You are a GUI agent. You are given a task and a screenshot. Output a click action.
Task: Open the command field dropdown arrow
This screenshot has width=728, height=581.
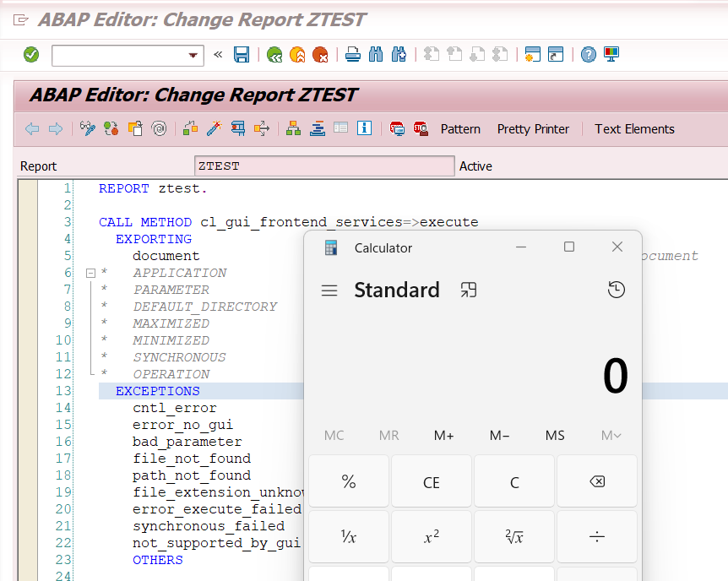tap(193, 55)
